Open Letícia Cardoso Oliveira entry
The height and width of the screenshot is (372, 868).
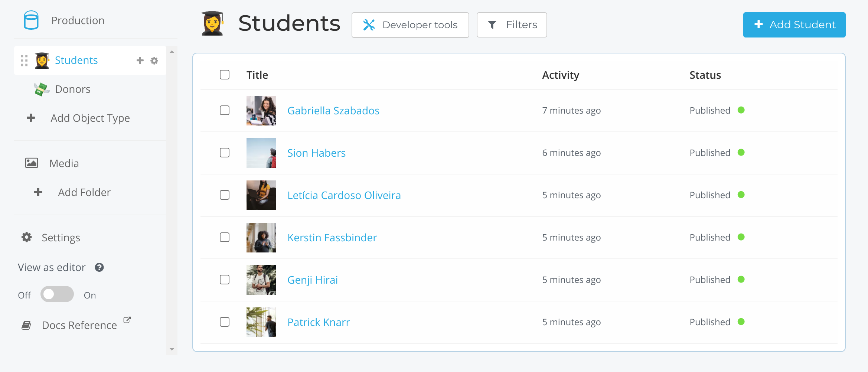point(344,195)
